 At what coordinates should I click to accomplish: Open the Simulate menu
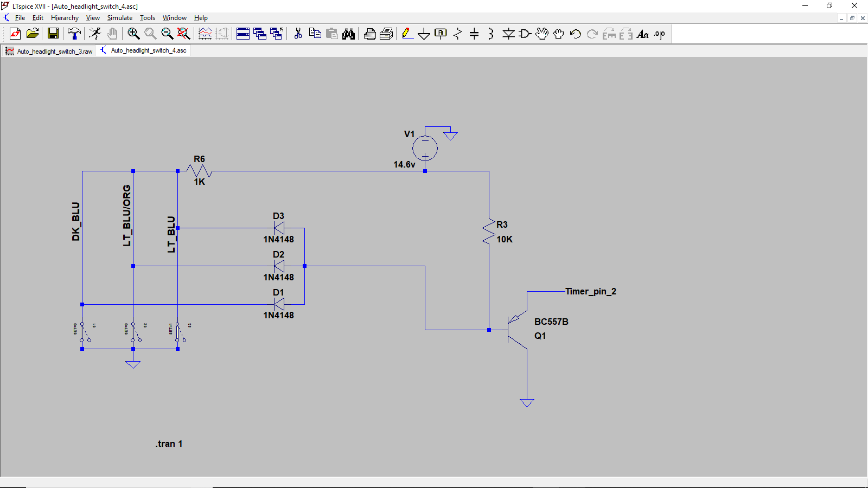click(119, 18)
